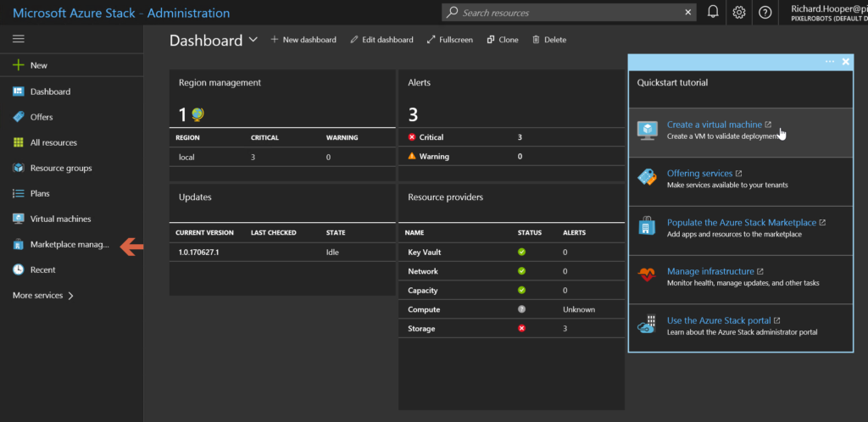Switch to Fullscreen mode
Screen dimensions: 868x422
(449, 40)
